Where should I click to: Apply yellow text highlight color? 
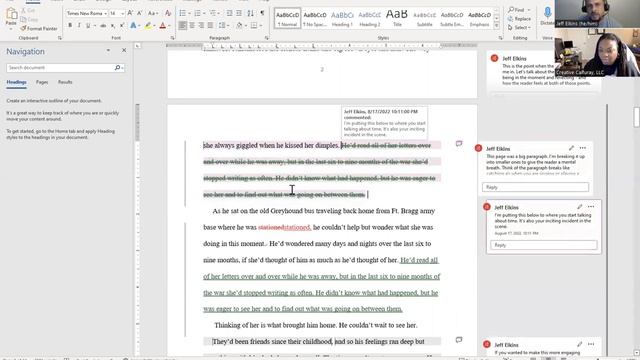[x=148, y=26]
